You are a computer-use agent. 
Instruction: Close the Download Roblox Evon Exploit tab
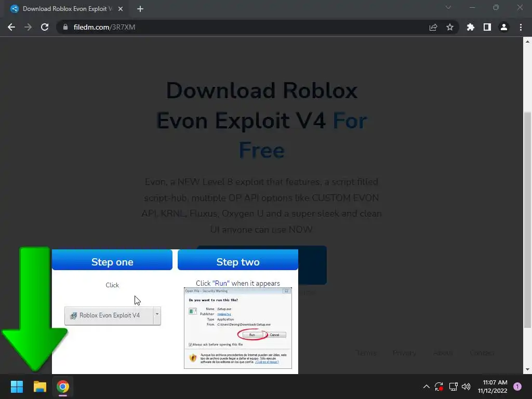[121, 9]
